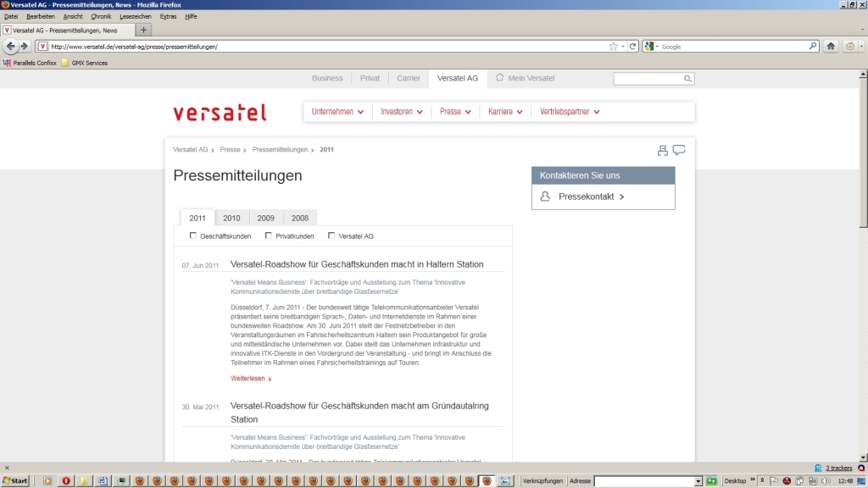
Task: Click the Weiterlesen link under first article
Action: 251,379
